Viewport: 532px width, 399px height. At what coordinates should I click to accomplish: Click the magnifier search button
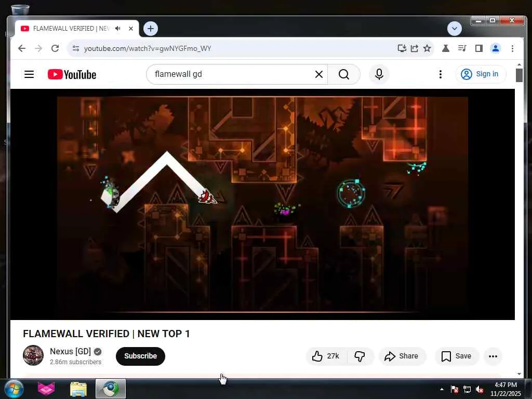(x=344, y=74)
